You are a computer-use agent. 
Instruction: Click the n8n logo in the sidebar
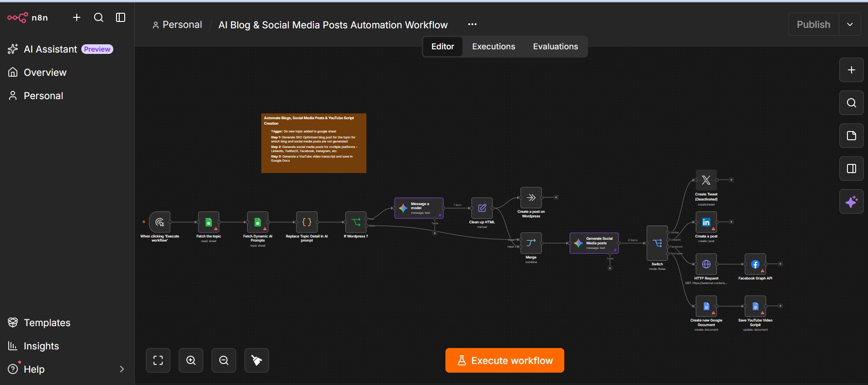tap(27, 18)
